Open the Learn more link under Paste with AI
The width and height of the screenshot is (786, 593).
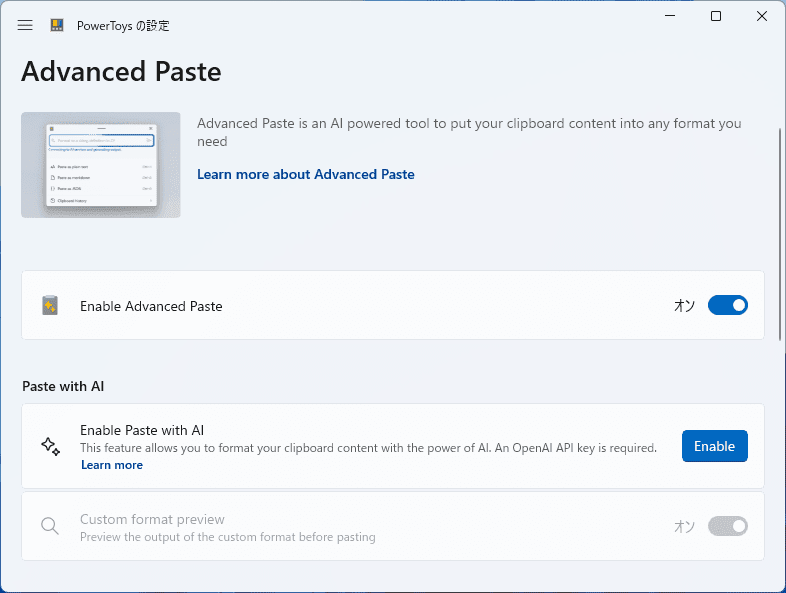pos(112,465)
